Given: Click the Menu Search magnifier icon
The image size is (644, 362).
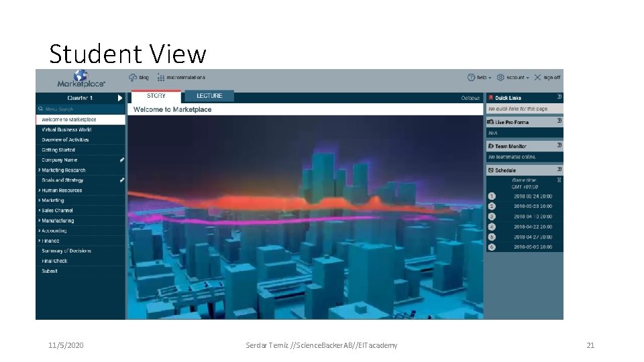Looking at the screenshot, I should pyautogui.click(x=41, y=109).
